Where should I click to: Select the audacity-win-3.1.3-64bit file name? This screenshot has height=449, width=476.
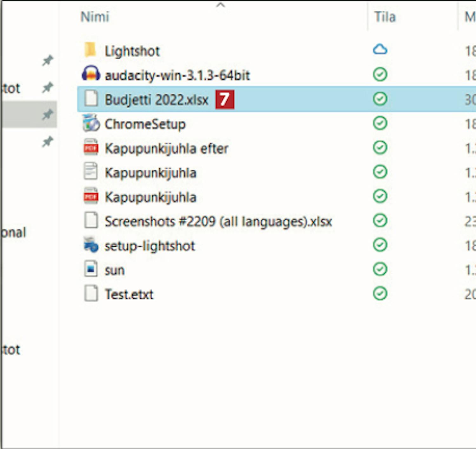tap(177, 76)
